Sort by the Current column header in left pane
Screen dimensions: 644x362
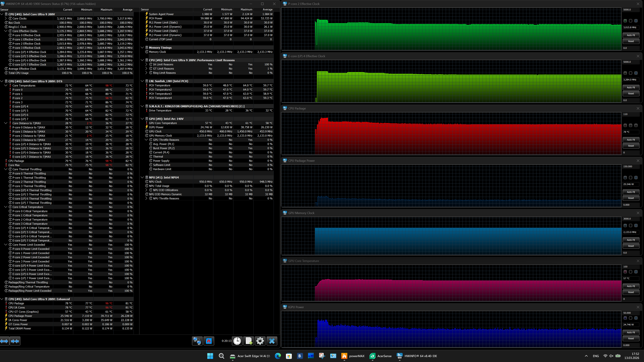[x=63, y=9]
